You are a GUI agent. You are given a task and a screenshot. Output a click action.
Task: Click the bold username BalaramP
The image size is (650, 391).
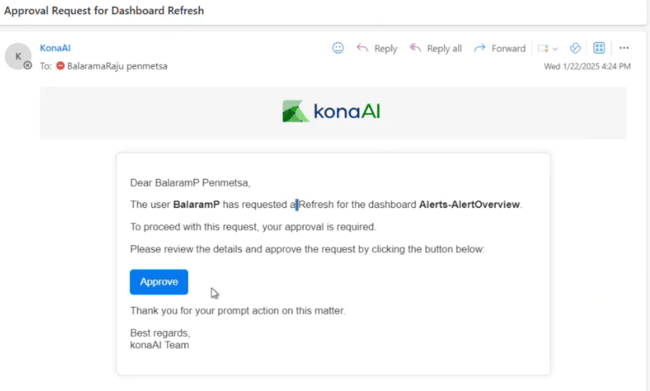[x=196, y=204]
